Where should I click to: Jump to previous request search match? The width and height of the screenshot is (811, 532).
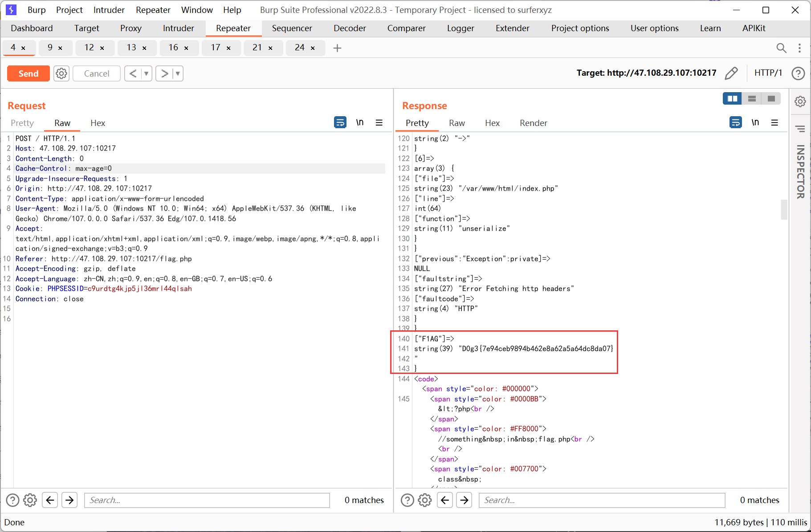point(50,500)
